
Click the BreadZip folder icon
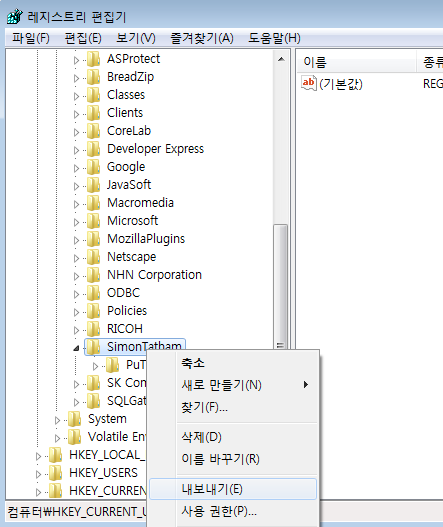(x=93, y=77)
